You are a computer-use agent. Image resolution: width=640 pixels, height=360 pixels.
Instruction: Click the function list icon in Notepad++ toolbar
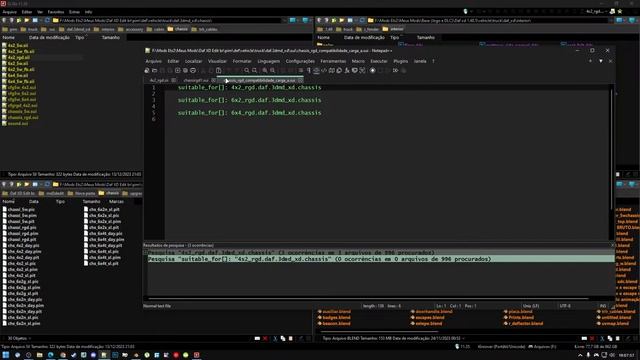pos(347,71)
